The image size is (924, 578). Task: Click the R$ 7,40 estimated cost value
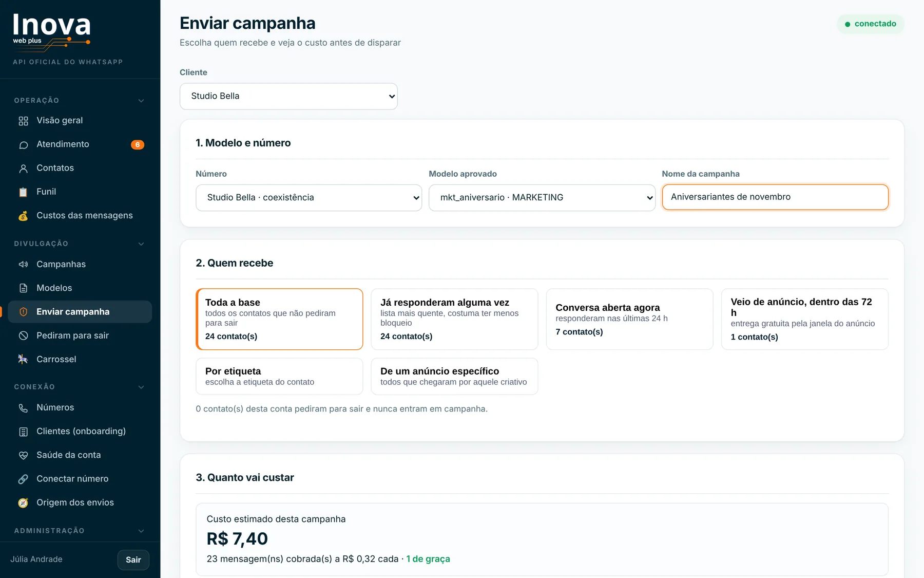tap(237, 539)
